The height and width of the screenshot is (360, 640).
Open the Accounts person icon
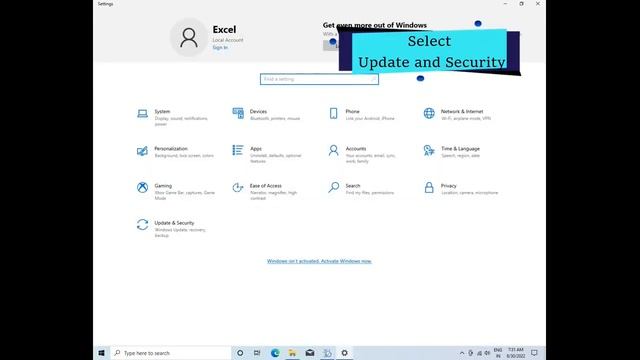(333, 150)
